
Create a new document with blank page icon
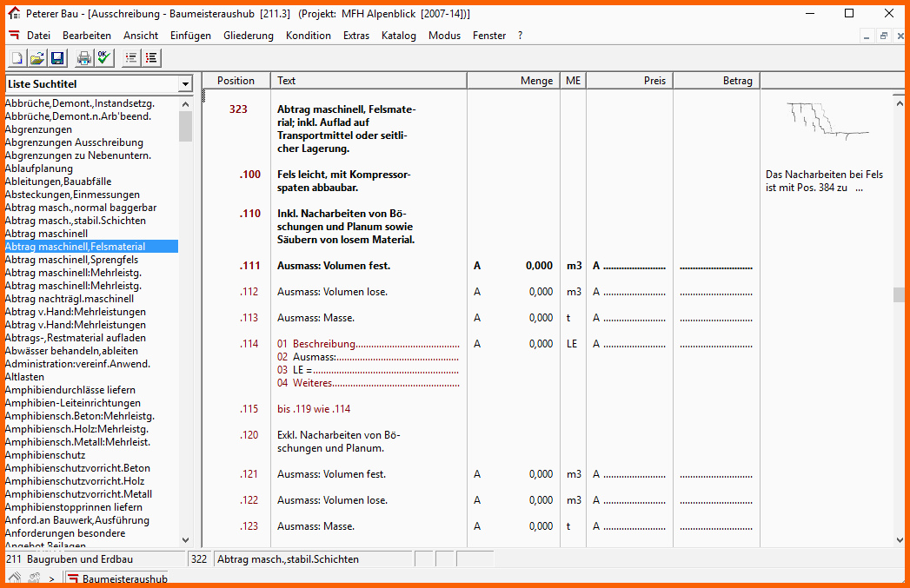17,58
